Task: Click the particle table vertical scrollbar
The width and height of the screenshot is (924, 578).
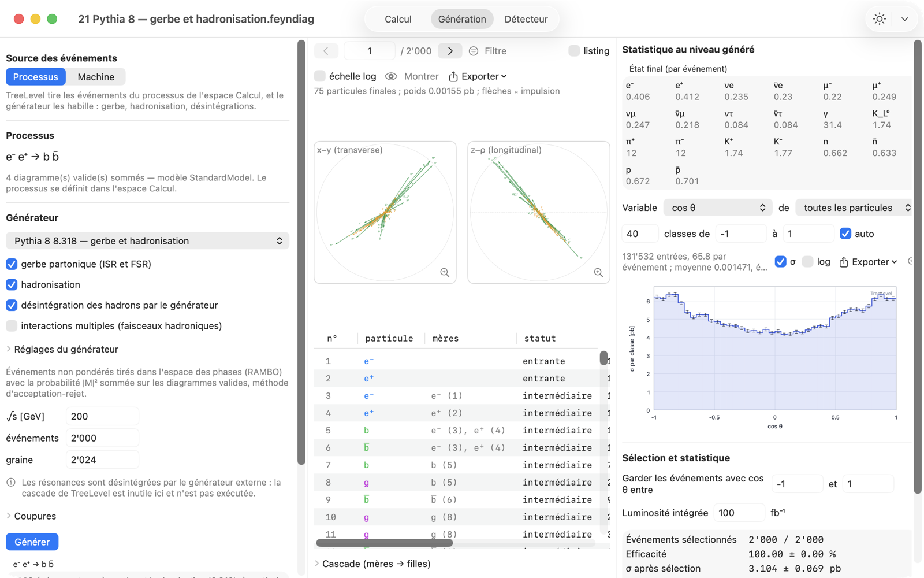Action: click(603, 358)
